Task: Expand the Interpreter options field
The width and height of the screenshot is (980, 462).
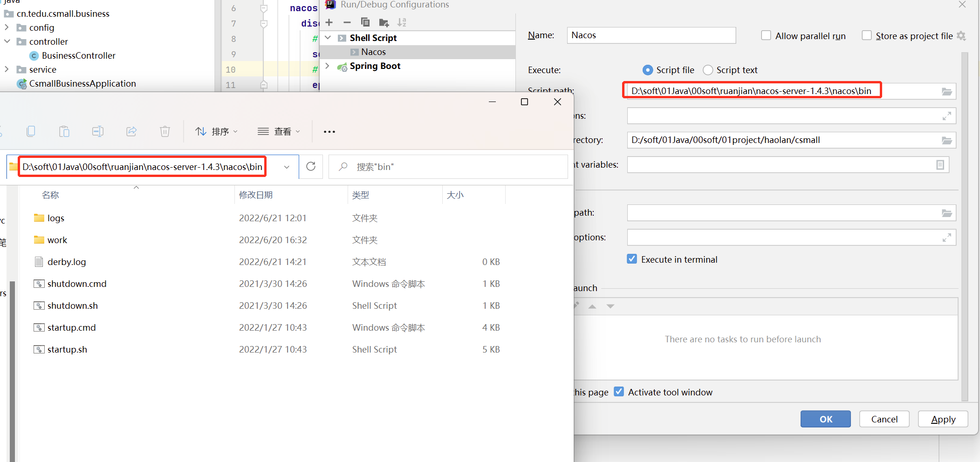Action: [947, 238]
